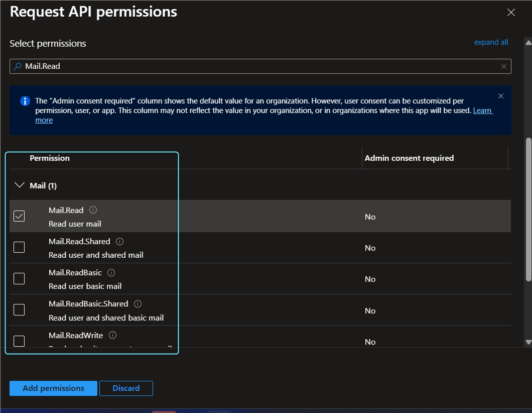
Task: Click the scroll down arrow
Action: click(528, 342)
